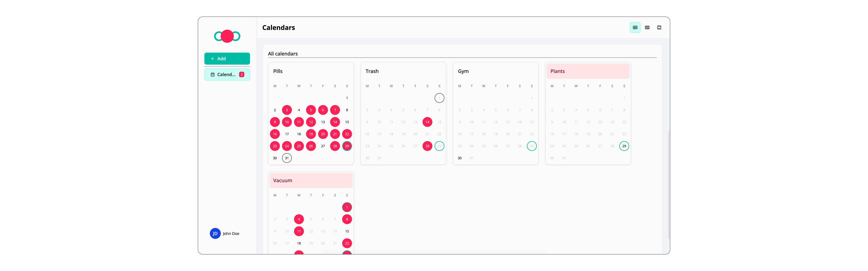
Task: Click the JD user avatar
Action: pos(215,233)
